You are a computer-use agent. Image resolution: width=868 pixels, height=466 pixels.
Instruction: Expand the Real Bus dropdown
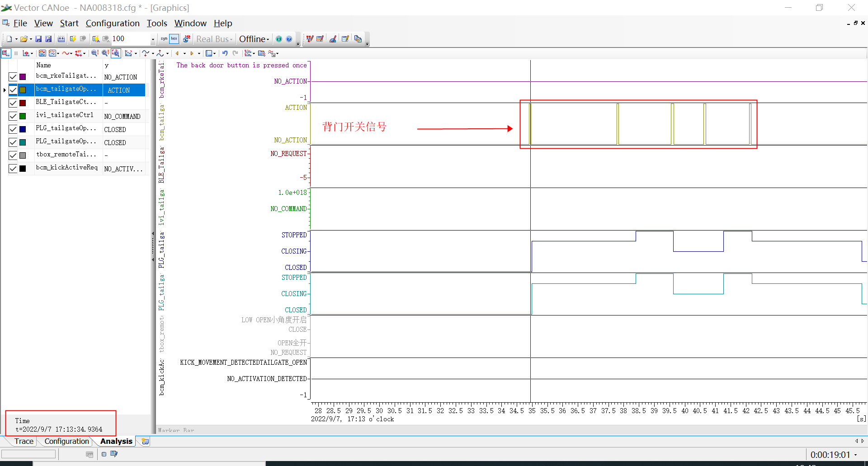214,39
